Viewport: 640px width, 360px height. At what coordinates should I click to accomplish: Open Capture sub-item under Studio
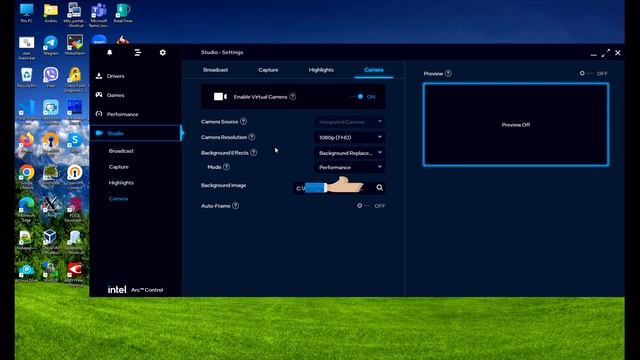[x=119, y=167]
